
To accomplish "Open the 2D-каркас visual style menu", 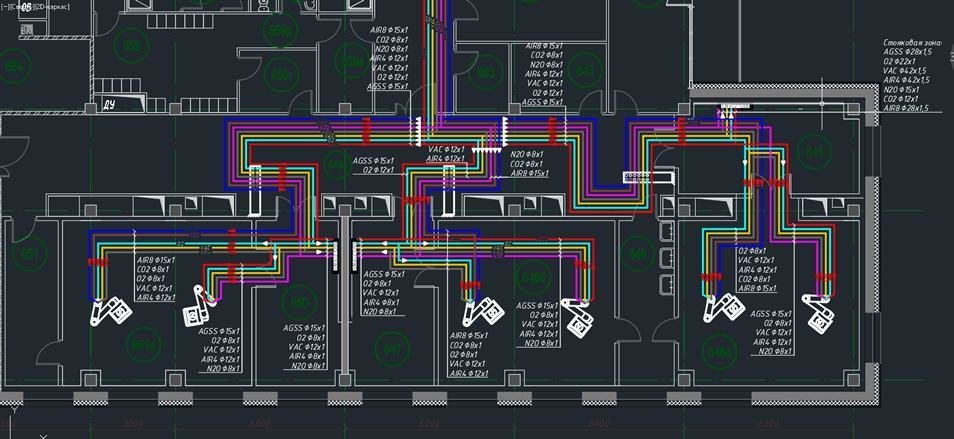I will click(50, 6).
